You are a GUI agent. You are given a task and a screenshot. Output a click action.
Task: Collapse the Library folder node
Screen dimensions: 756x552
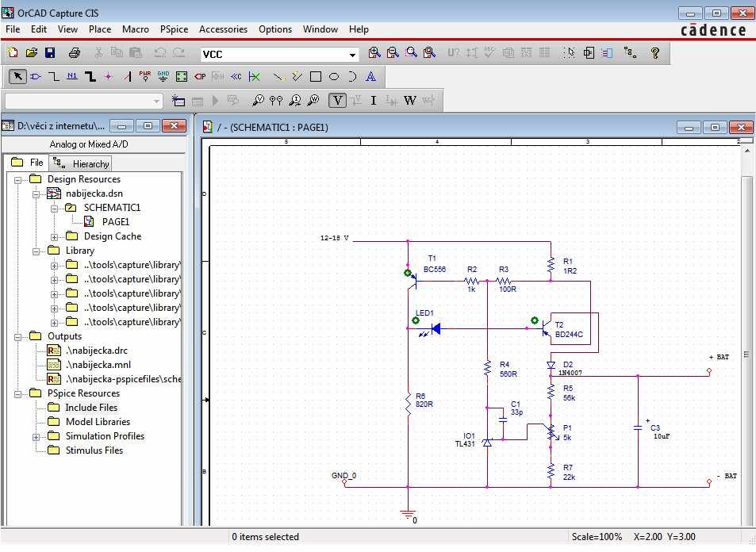pyautogui.click(x=36, y=251)
